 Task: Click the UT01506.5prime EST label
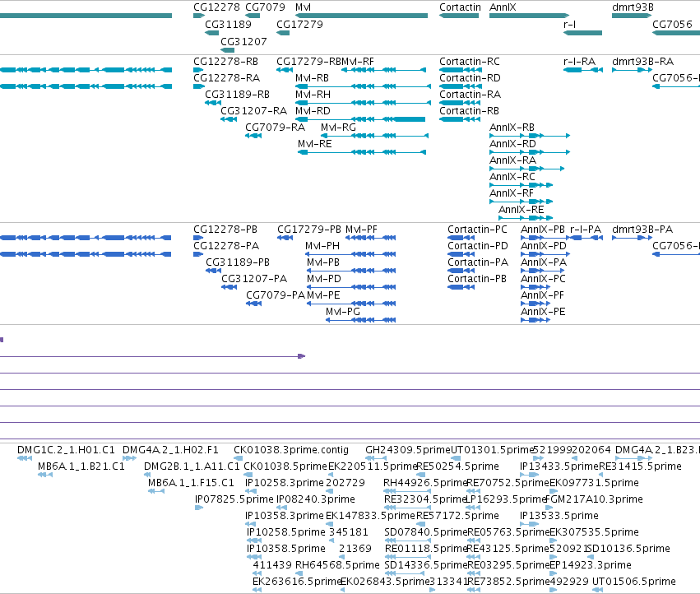pos(634,582)
